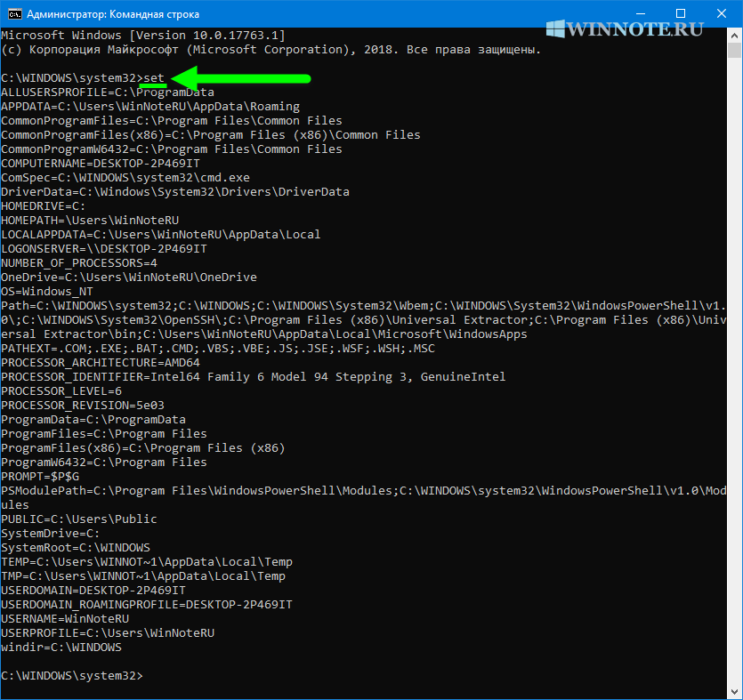This screenshot has width=743, height=700.
Task: Click the LOCALAPPDATA variable line
Action: 161,235
